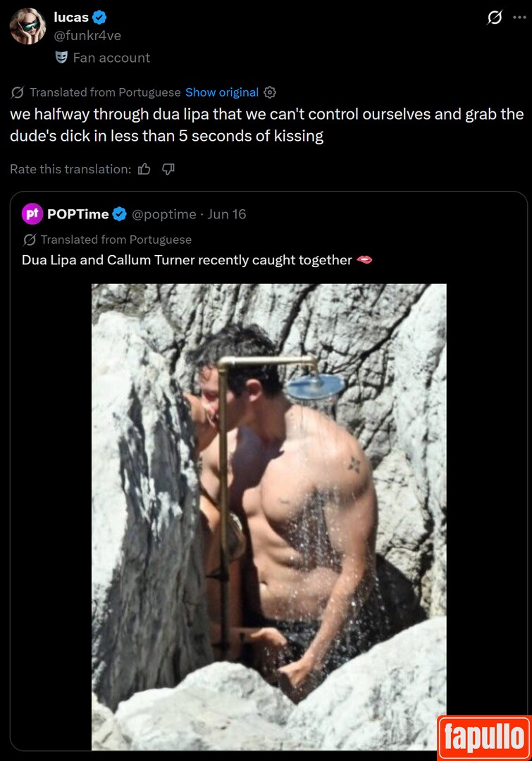Rate translation with thumbs up
532x761 pixels.
(x=144, y=169)
